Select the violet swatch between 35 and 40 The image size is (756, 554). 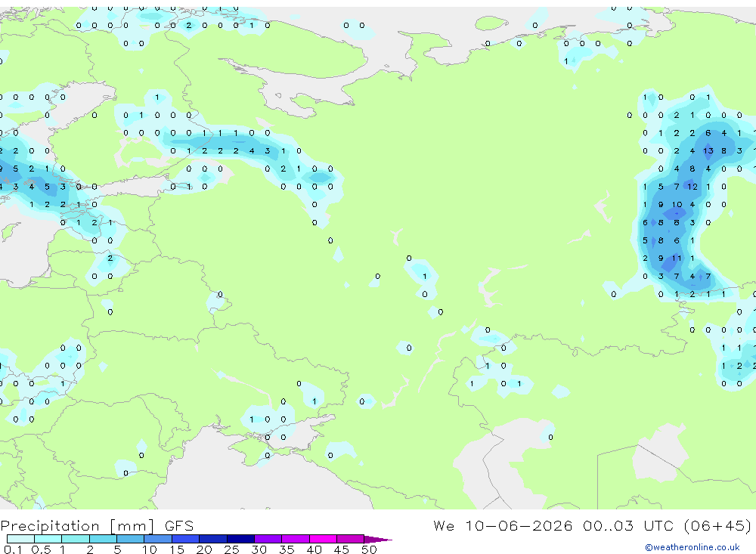coord(296,539)
